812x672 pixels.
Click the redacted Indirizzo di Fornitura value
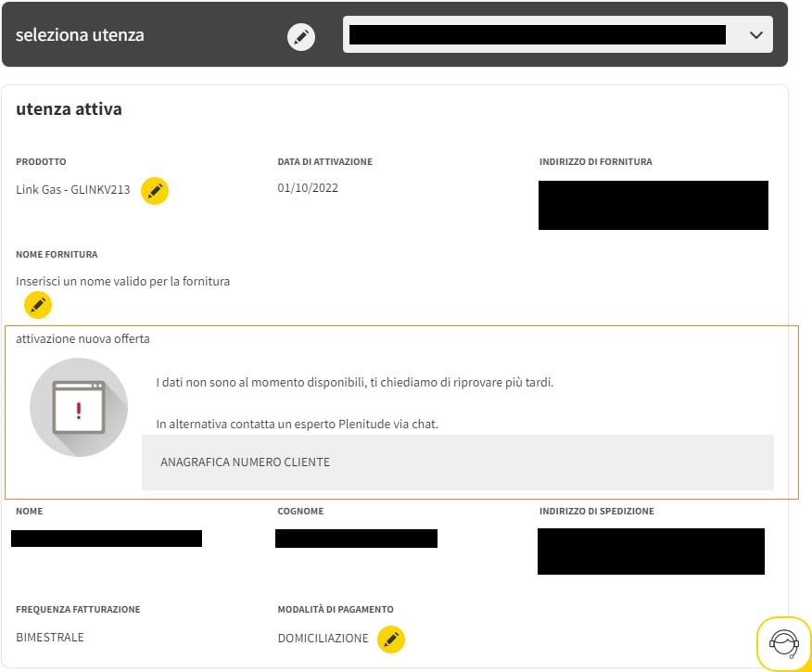(653, 205)
